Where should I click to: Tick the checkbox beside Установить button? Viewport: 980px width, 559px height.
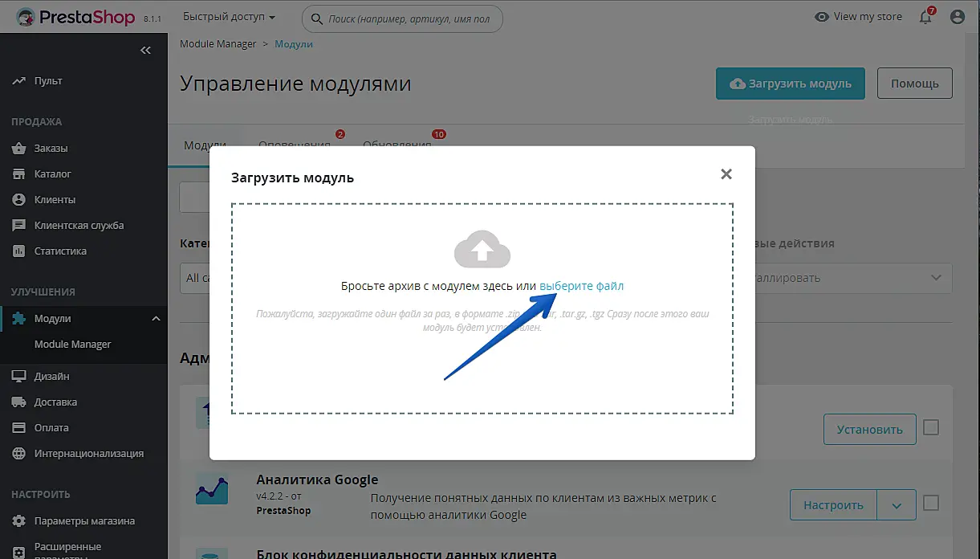coord(931,428)
